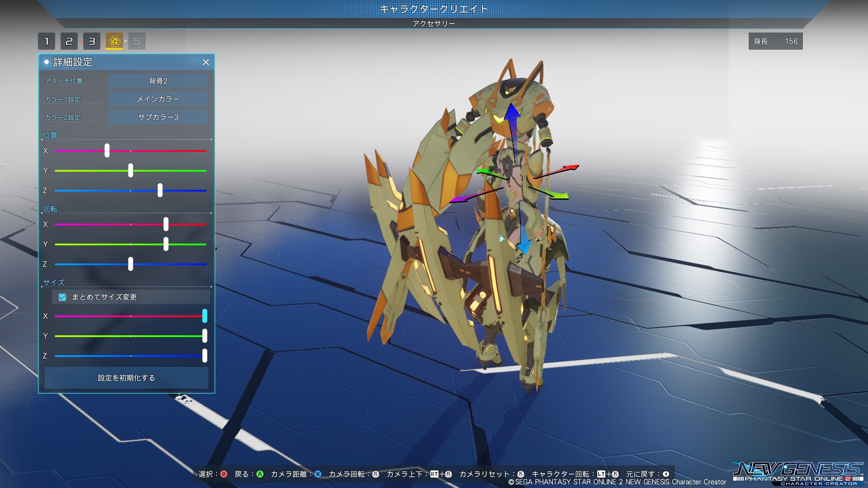Screen dimensions: 868x488
Task: Click the 回転 Z slider handle
Action: coord(131,264)
